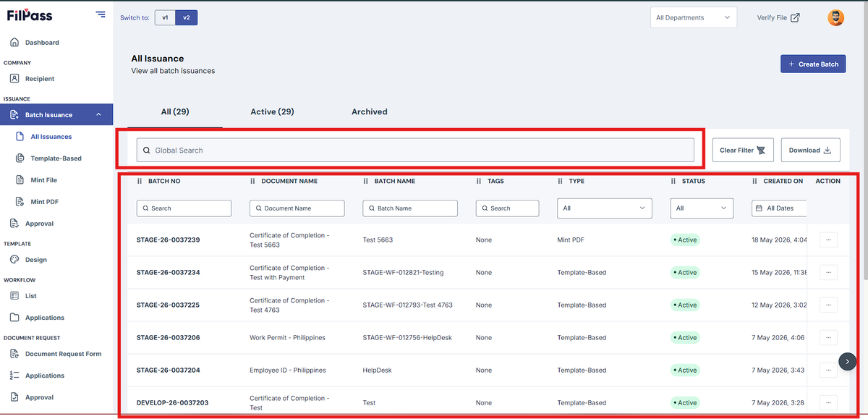Open Dashboard from the sidebar
The width and height of the screenshot is (868, 419).
[x=42, y=43]
